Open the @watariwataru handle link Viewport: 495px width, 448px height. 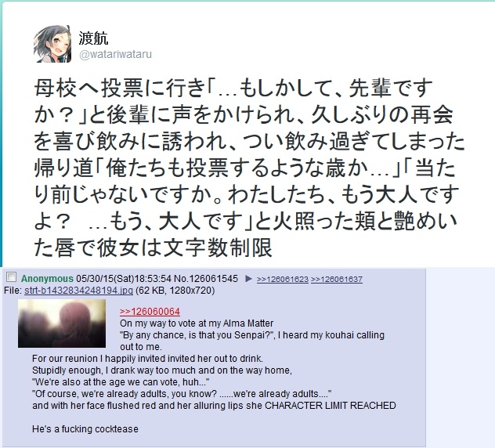pyautogui.click(x=115, y=54)
